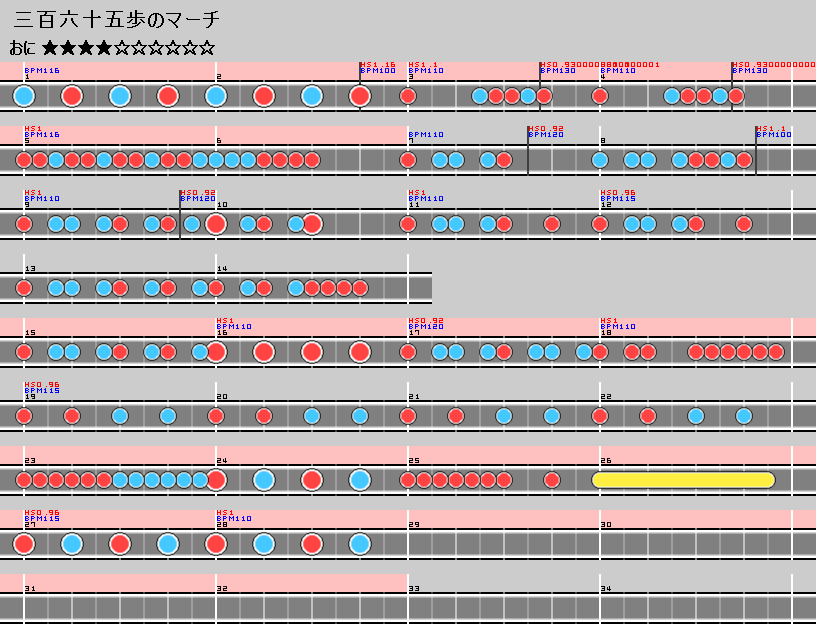Click the last large blue note in measure 28
Image resolution: width=816 pixels, height=624 pixels.
pos(360,544)
